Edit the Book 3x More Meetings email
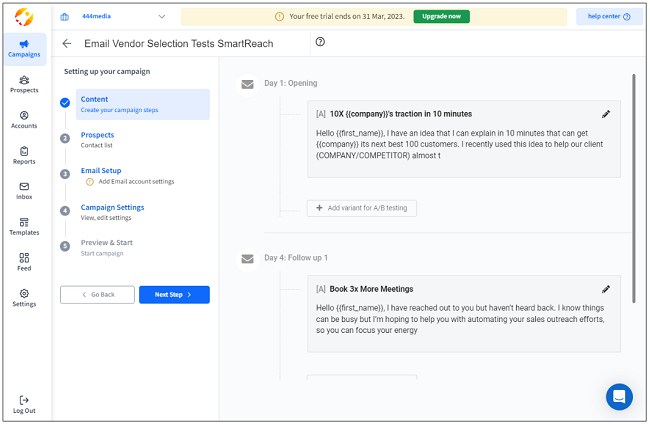The height and width of the screenshot is (425, 650). (606, 289)
